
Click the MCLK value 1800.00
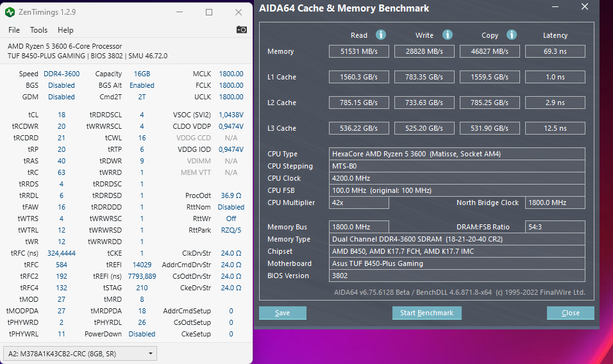coord(231,74)
